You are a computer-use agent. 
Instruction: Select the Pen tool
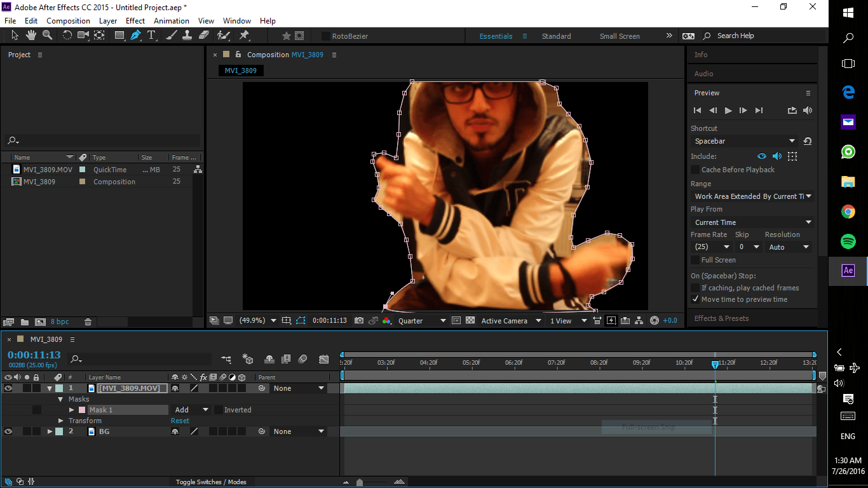[135, 36]
